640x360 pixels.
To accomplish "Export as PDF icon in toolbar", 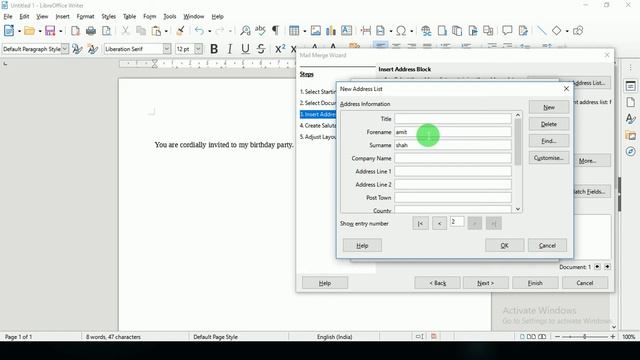I will click(75, 31).
